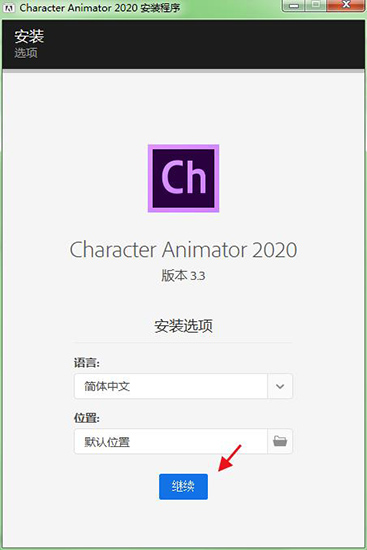Minimize the installer window
Image resolution: width=367 pixels, height=550 pixels.
[295, 5]
